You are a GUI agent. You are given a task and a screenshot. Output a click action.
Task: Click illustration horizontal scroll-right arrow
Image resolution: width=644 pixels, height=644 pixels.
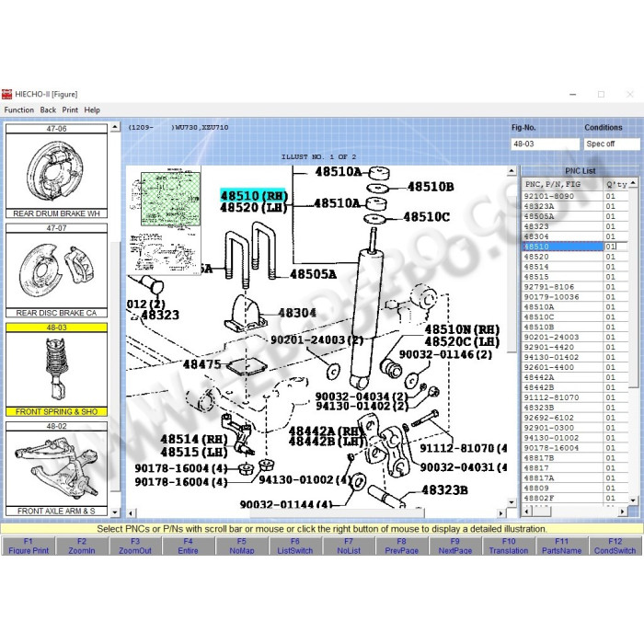(500, 513)
